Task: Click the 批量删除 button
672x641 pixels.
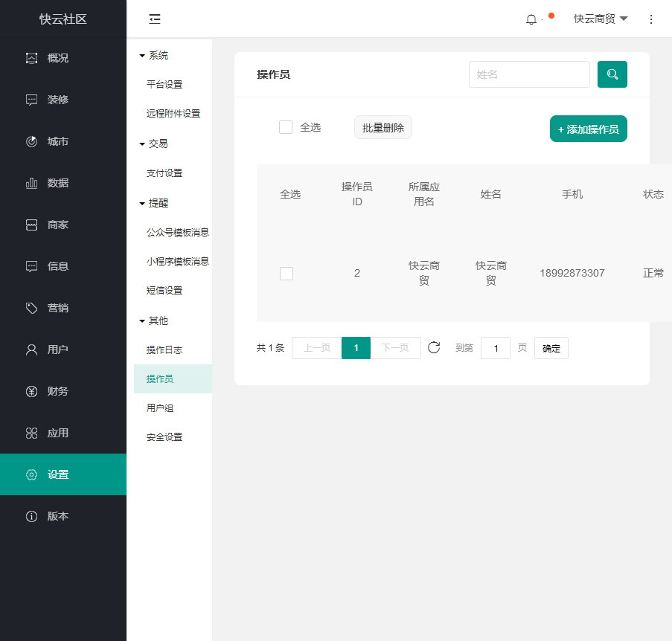Action: (383, 128)
